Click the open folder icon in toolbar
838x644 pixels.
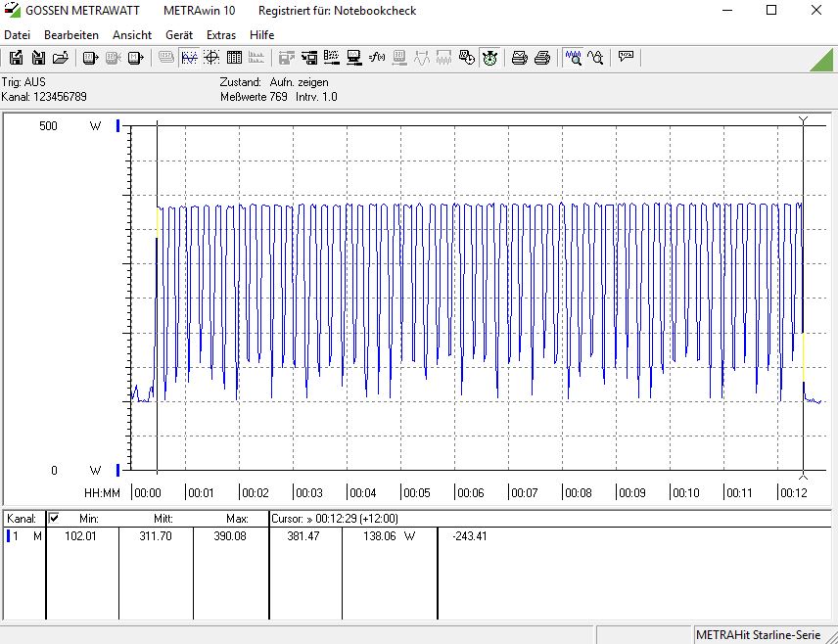[x=61, y=58]
